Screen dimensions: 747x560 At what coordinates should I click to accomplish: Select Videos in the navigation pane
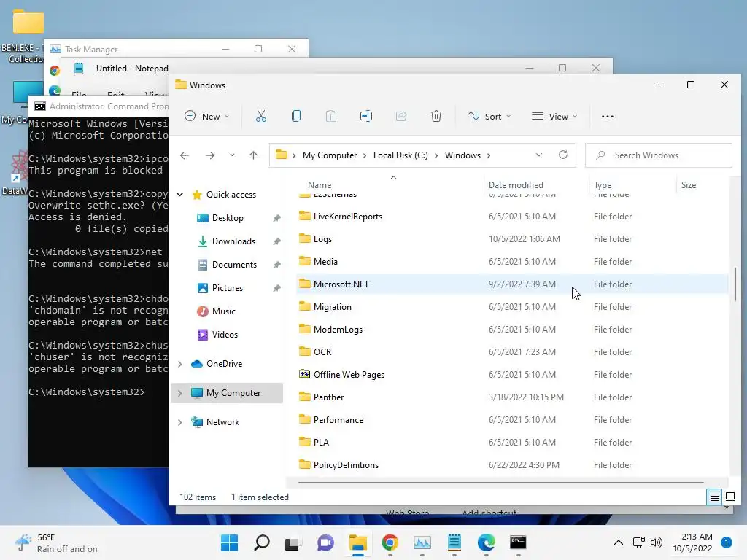point(225,335)
